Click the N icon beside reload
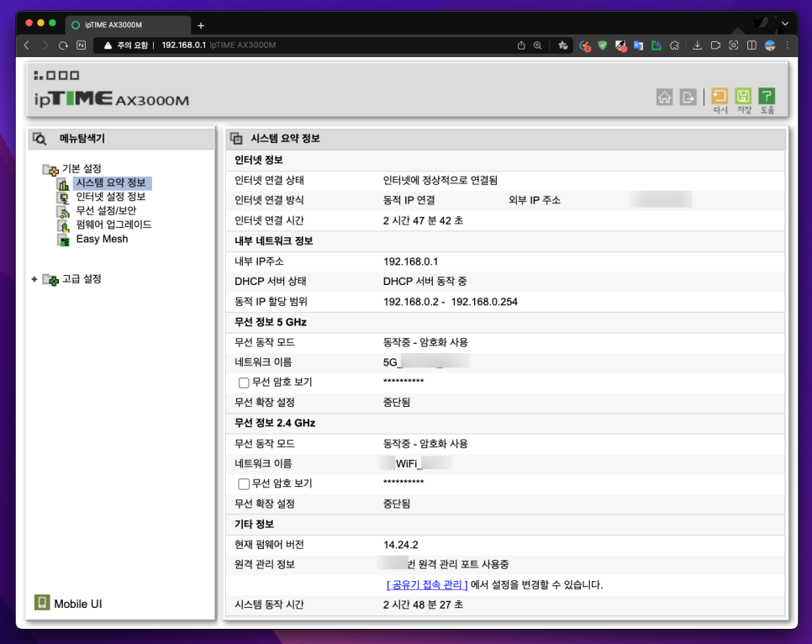The image size is (812, 644). click(82, 45)
